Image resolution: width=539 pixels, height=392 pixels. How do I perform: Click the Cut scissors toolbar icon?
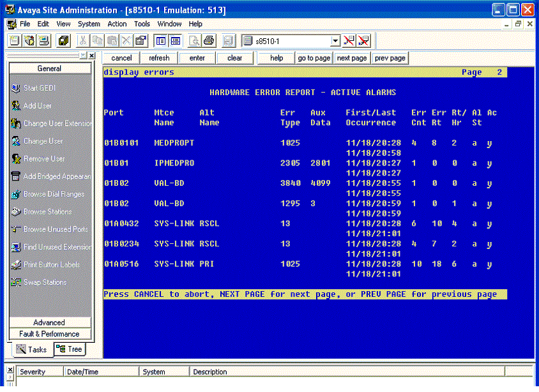[82, 41]
